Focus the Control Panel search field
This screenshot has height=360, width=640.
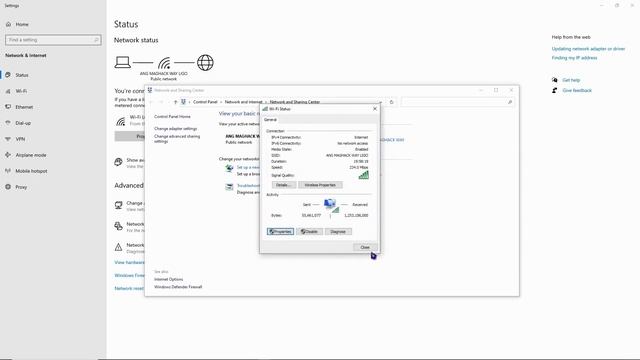457,102
